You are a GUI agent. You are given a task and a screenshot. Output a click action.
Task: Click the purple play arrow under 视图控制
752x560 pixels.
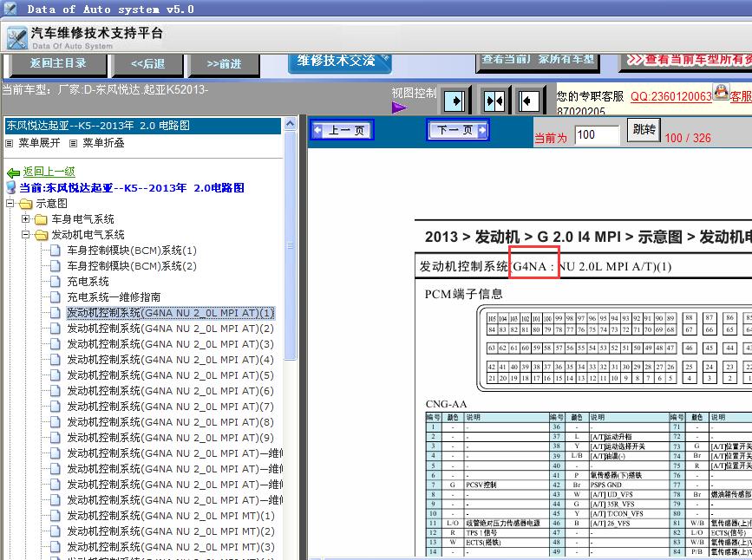tap(399, 107)
